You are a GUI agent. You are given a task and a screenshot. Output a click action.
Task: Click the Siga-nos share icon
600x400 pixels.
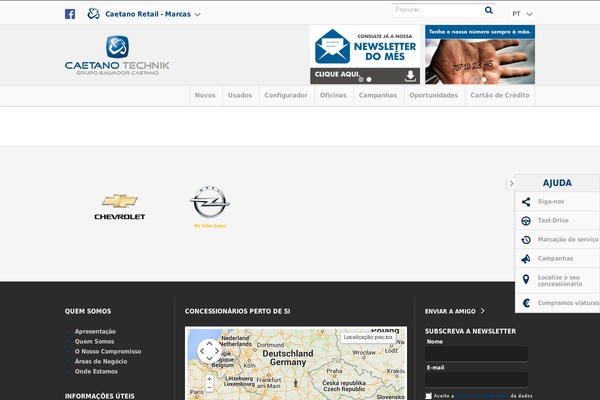[x=526, y=202]
